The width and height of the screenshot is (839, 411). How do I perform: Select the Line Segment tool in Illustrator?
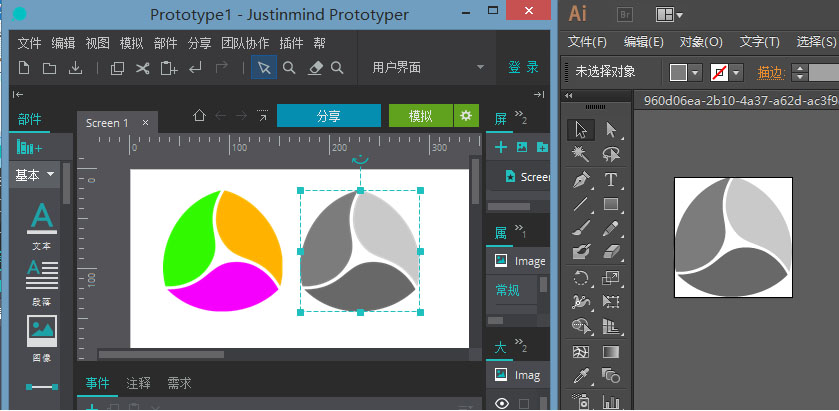pos(581,204)
